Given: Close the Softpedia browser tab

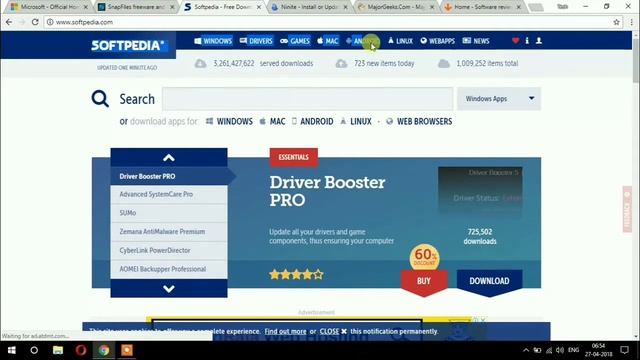Looking at the screenshot, I should (259, 7).
